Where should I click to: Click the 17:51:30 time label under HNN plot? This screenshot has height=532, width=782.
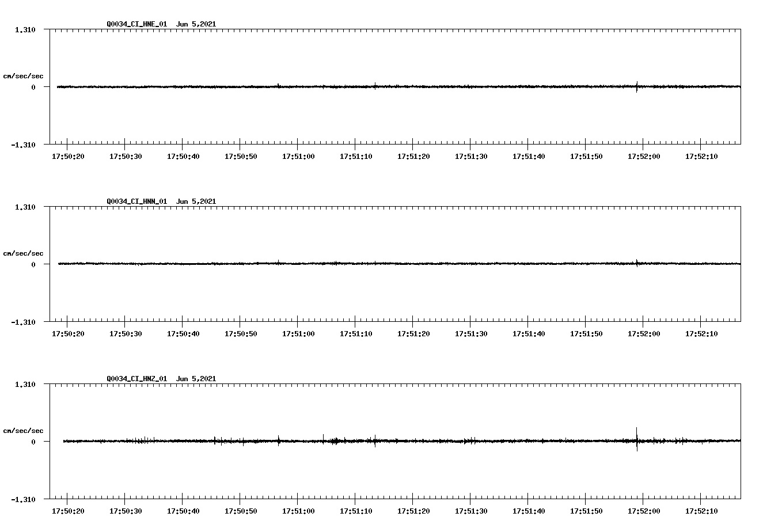(x=471, y=334)
